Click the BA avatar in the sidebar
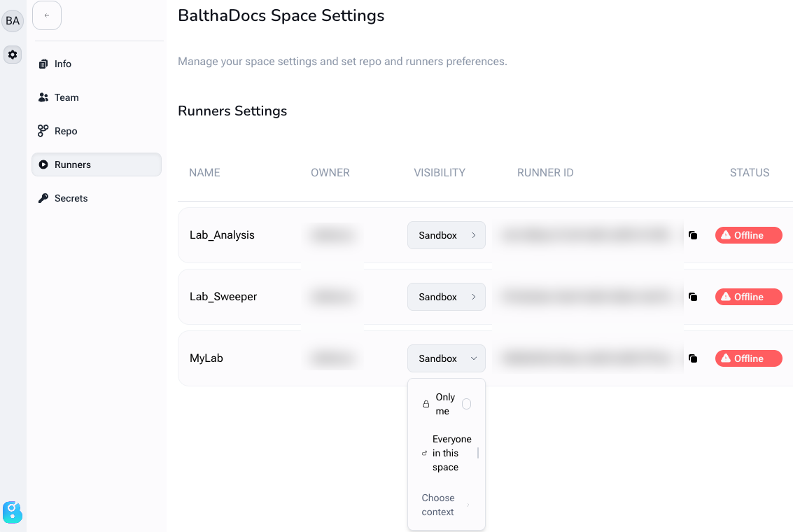This screenshot has height=532, width=793. click(13, 21)
